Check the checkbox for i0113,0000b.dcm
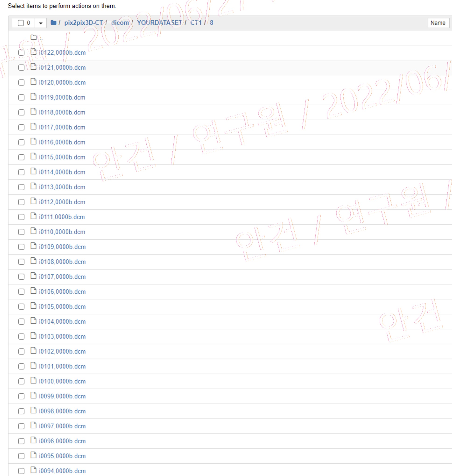This screenshot has width=452, height=476. (21, 187)
